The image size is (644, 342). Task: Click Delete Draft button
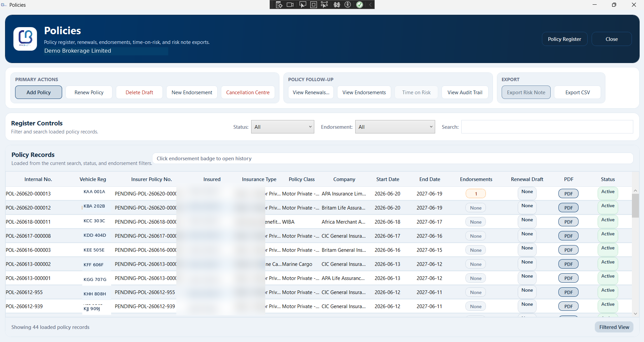139,92
